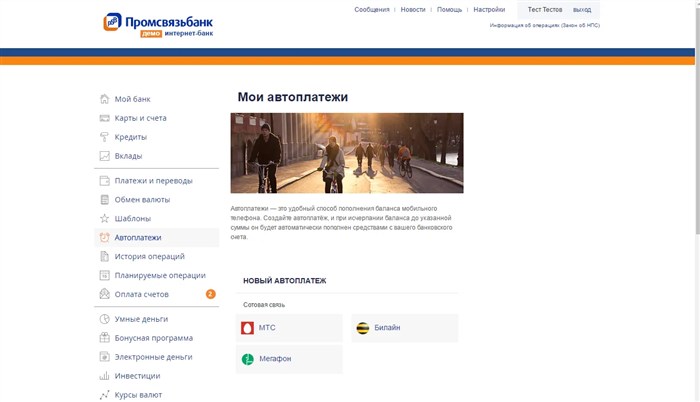Click the calendar icon beside Планируемые операции

104,275
